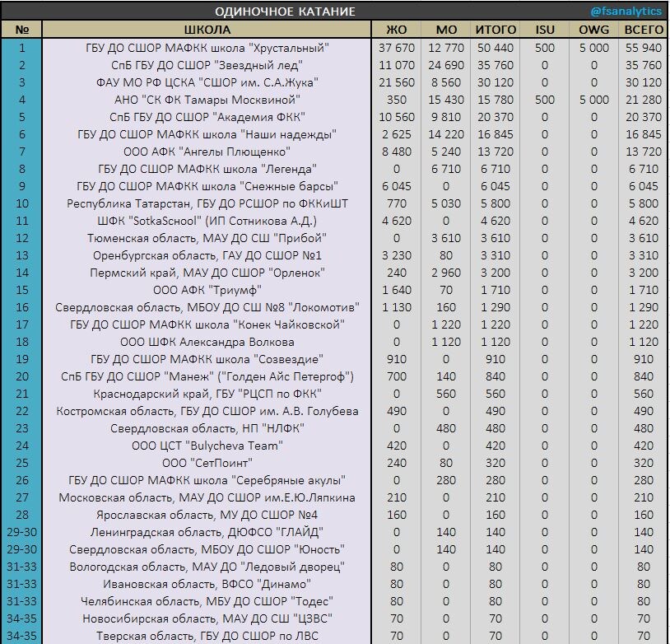Select ООО АФК "Ангелы Плющенко"

coord(207,152)
